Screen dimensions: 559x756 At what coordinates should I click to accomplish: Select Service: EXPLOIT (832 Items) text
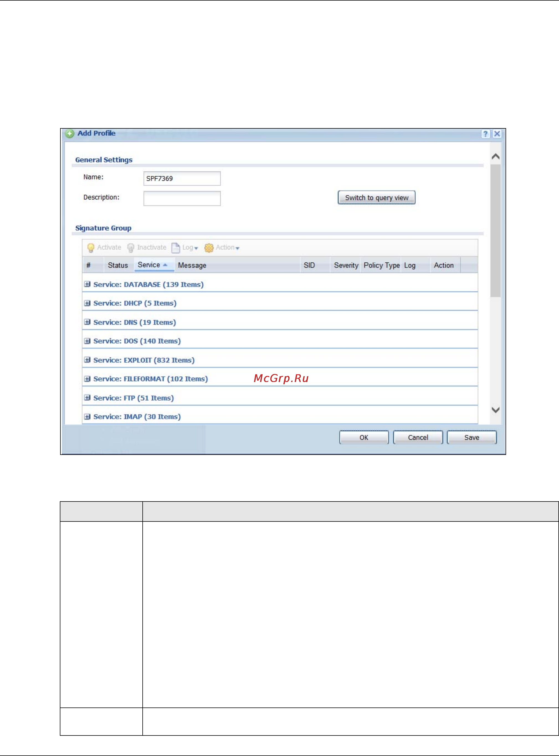144,360
